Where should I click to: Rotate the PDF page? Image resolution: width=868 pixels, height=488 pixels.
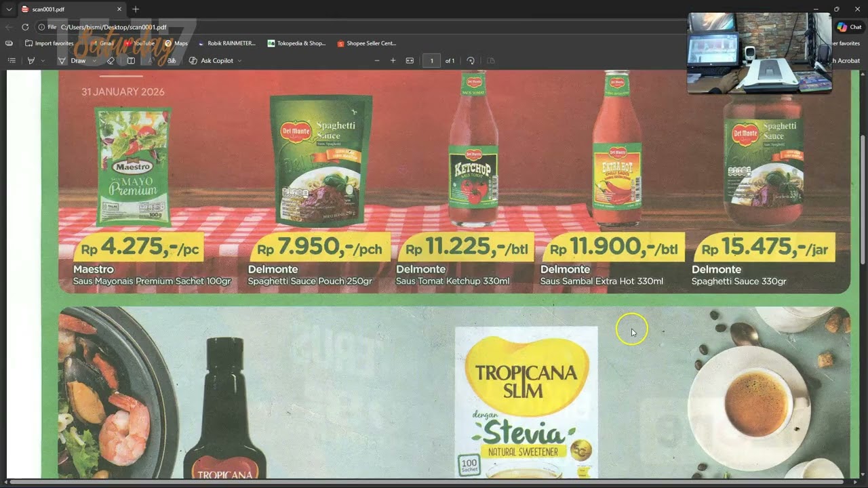point(471,61)
